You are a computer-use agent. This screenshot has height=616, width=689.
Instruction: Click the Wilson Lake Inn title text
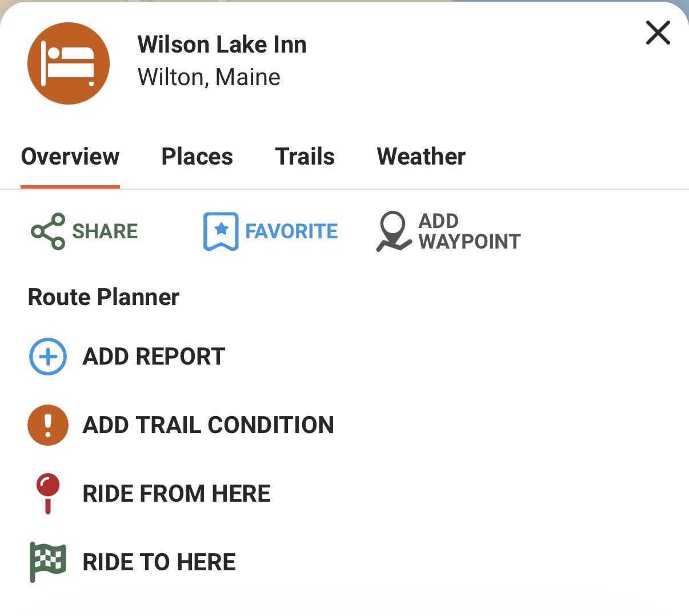point(222,43)
